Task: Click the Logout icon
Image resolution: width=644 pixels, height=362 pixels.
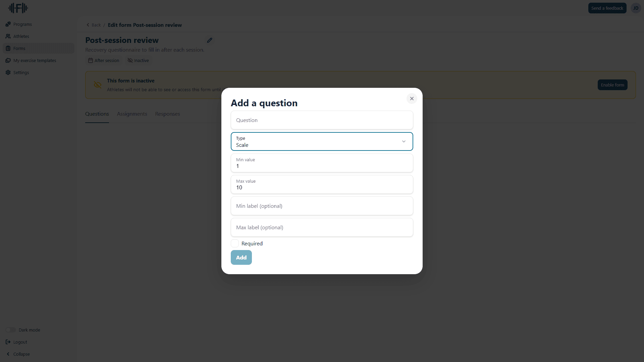Action: pyautogui.click(x=8, y=342)
